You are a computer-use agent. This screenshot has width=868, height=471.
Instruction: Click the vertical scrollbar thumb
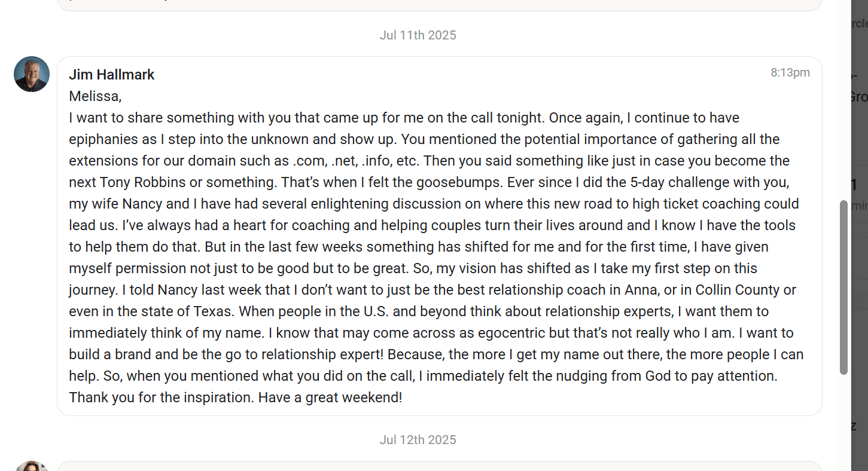tap(843, 287)
